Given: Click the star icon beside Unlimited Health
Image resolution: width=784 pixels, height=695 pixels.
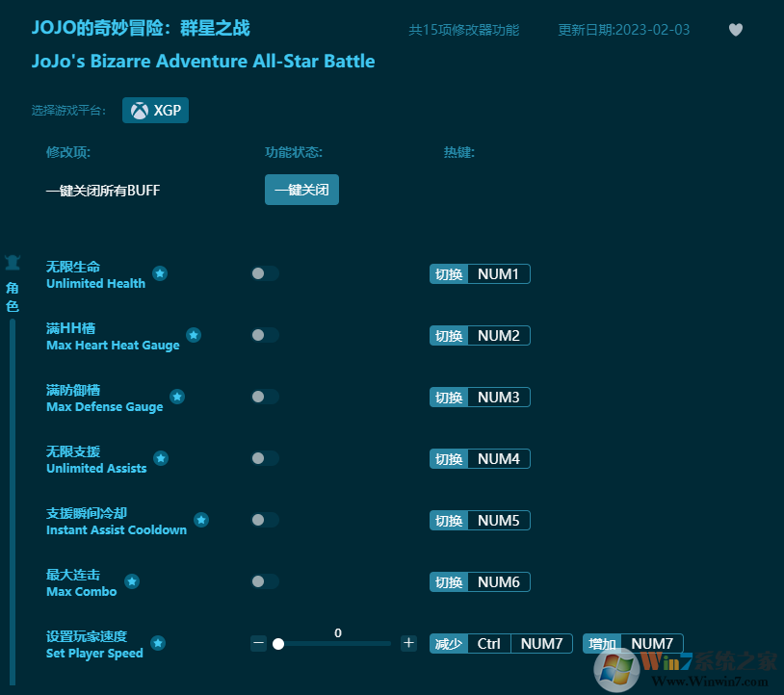Looking at the screenshot, I should point(160,273).
